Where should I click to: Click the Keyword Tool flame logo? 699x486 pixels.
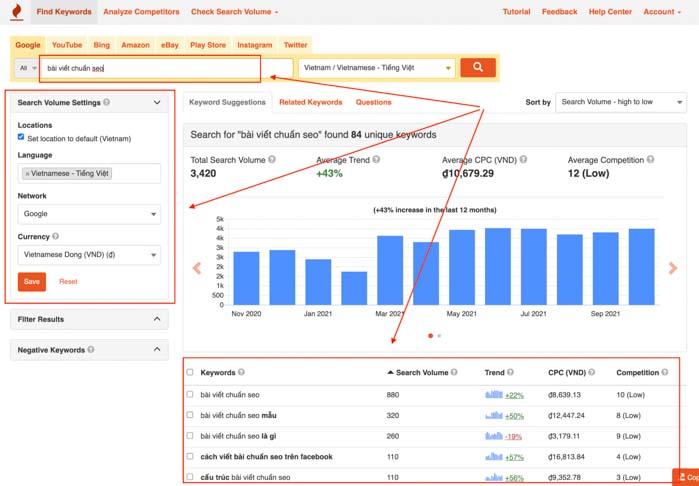coord(16,12)
